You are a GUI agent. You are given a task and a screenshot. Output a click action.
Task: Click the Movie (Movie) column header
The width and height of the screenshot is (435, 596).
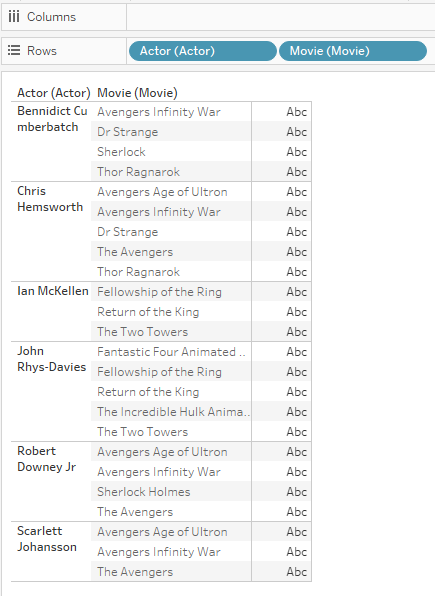point(137,93)
